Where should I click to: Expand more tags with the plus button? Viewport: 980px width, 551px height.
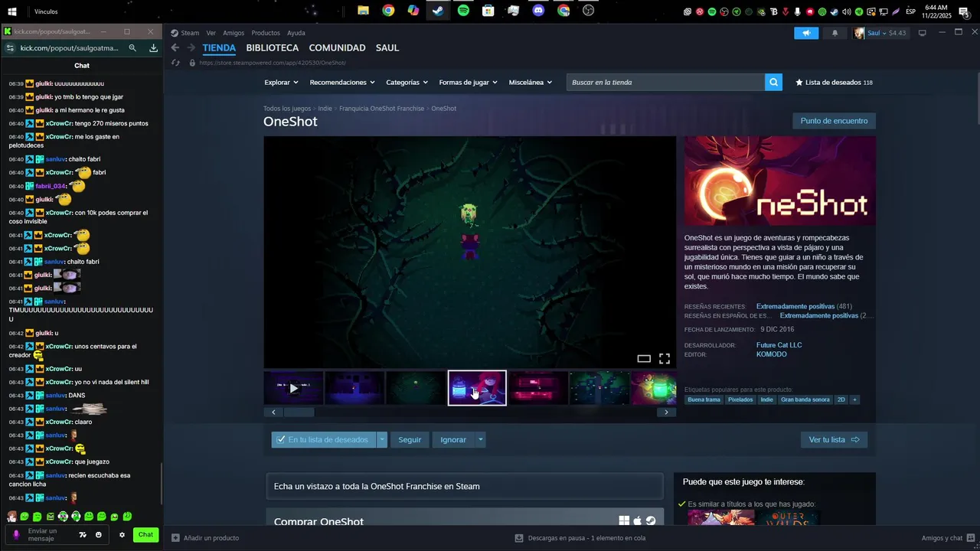click(x=854, y=399)
